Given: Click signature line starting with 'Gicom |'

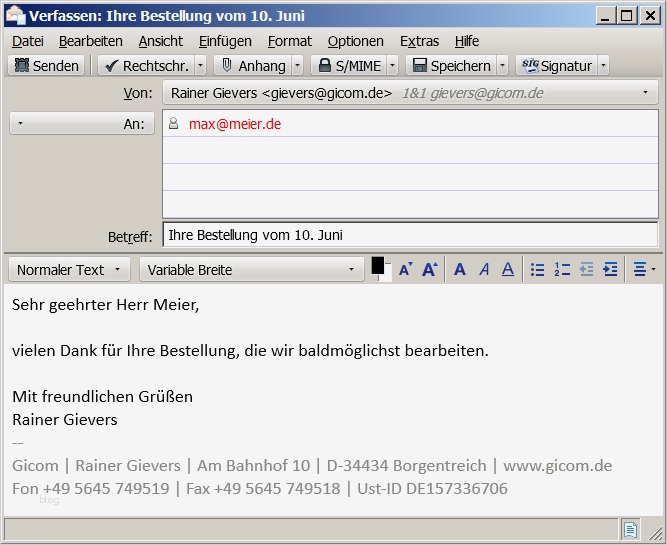Looking at the screenshot, I should click(x=312, y=465).
